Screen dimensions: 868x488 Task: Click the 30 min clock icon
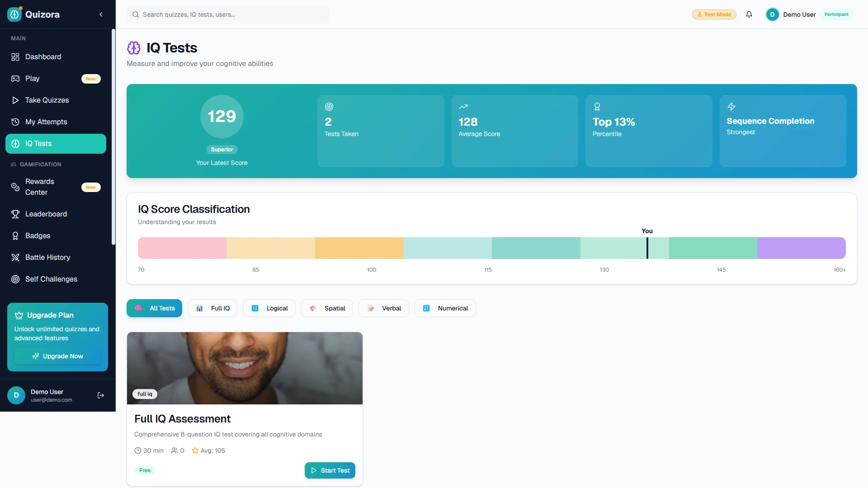click(138, 450)
